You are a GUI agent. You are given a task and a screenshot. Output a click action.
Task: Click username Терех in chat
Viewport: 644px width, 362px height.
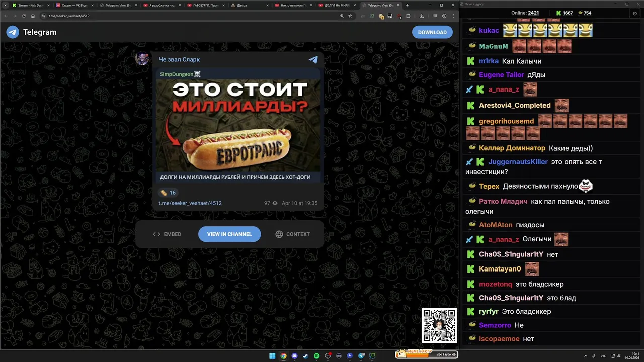(x=489, y=186)
